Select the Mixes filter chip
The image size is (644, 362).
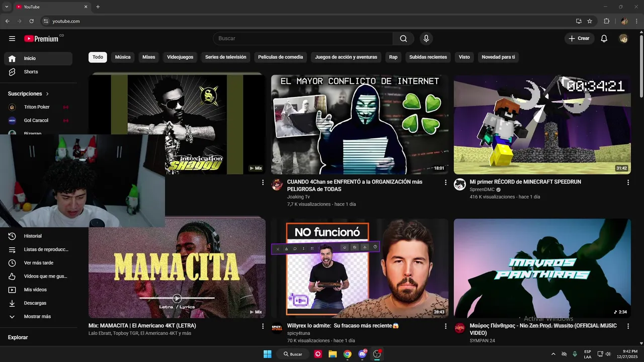tap(149, 57)
